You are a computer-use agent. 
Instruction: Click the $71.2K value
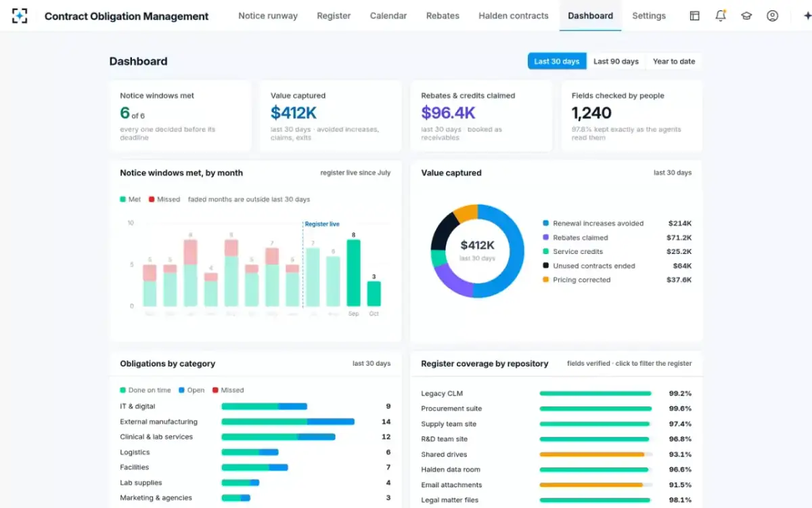(x=679, y=238)
